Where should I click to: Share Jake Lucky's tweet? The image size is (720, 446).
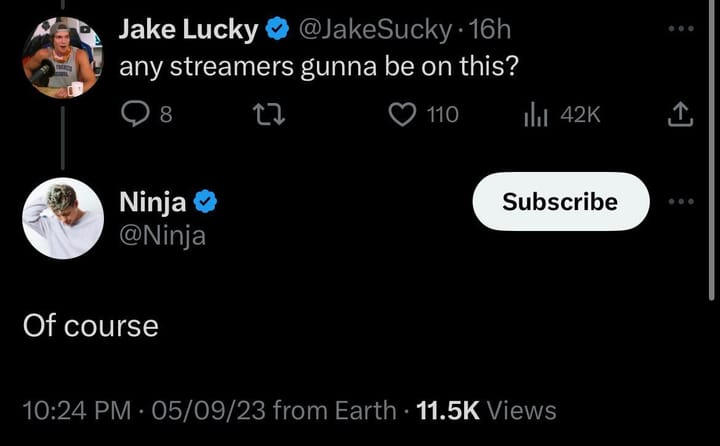[x=680, y=116]
